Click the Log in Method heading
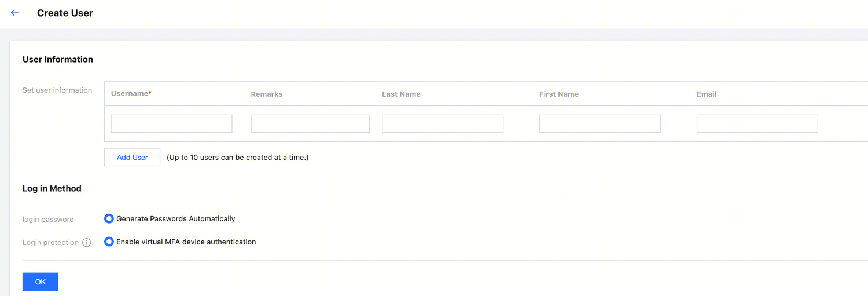 click(x=52, y=188)
